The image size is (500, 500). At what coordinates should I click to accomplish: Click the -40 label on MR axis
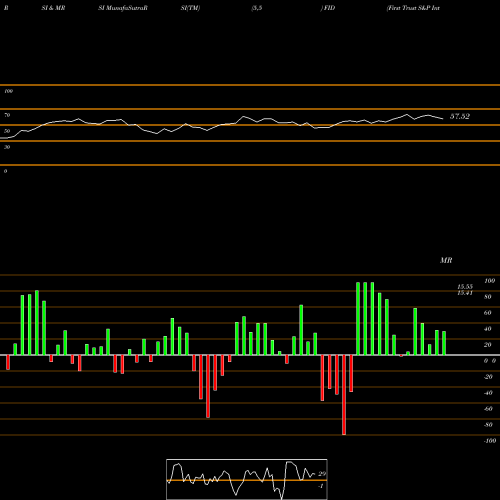point(488,393)
